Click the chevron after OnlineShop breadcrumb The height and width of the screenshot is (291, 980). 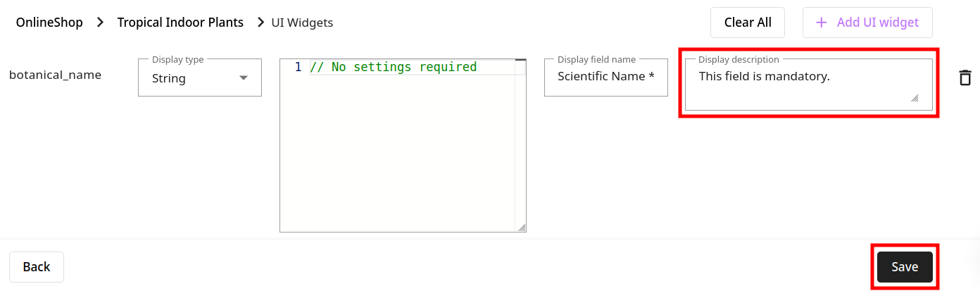click(100, 23)
